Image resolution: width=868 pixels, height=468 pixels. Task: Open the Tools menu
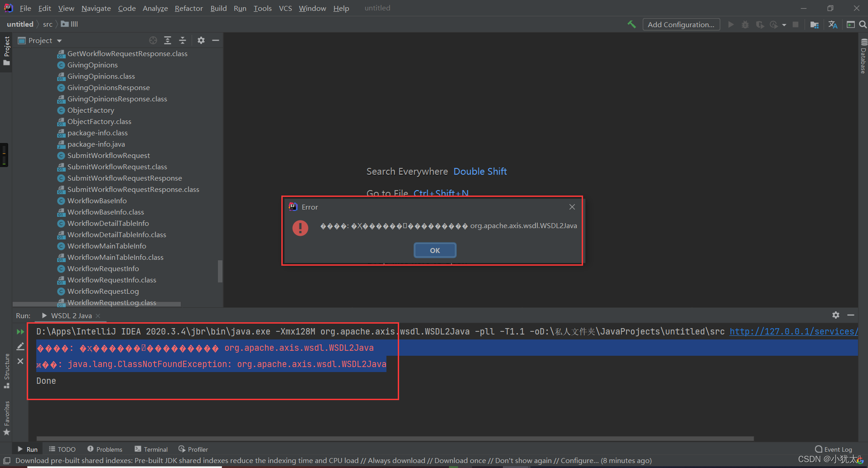point(263,8)
